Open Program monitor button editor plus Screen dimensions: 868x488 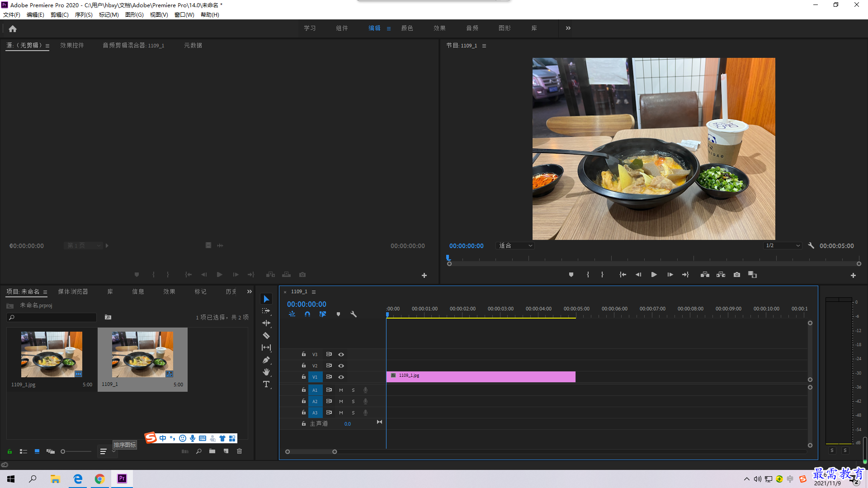tap(853, 275)
